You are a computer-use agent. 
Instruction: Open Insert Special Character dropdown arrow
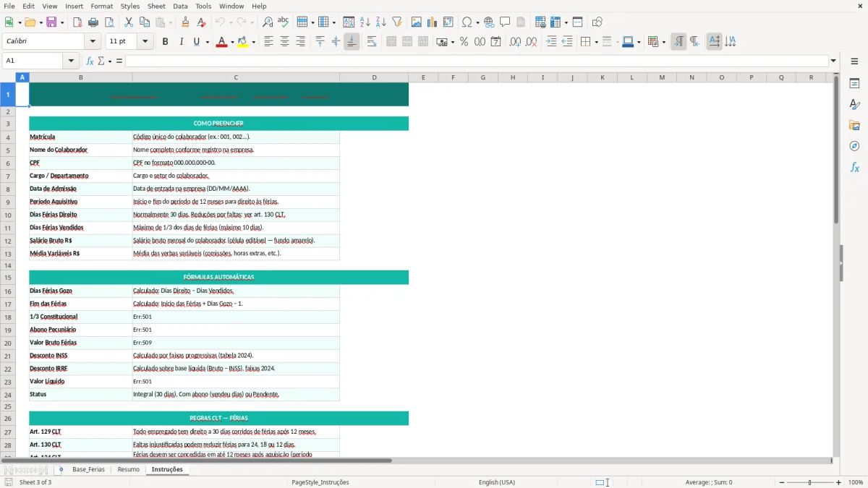(477, 22)
